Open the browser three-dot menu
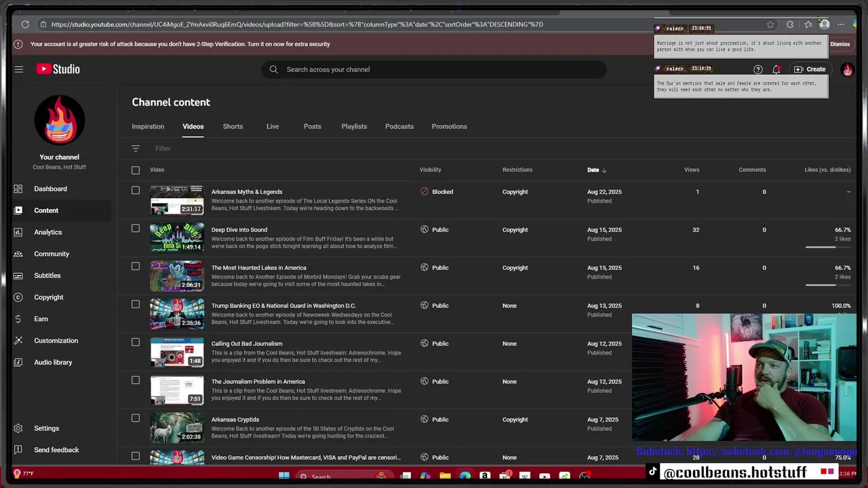Screen dimensions: 868x488 click(x=841, y=24)
